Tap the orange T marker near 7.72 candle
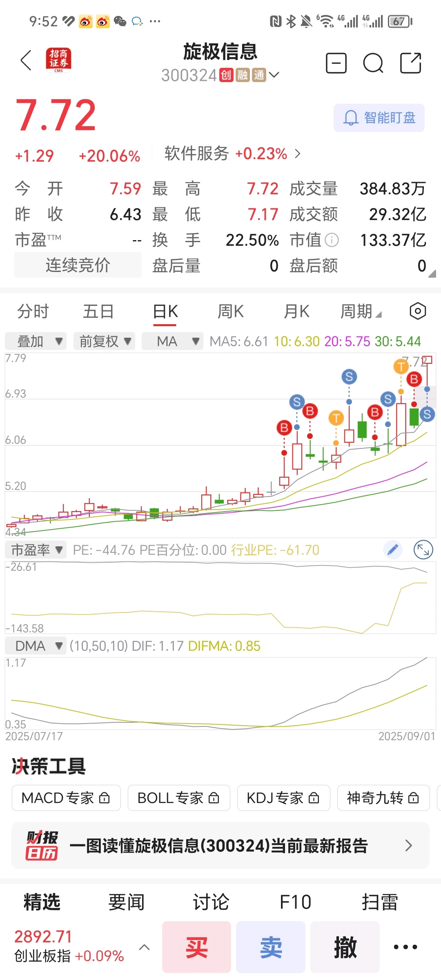 pos(401,367)
